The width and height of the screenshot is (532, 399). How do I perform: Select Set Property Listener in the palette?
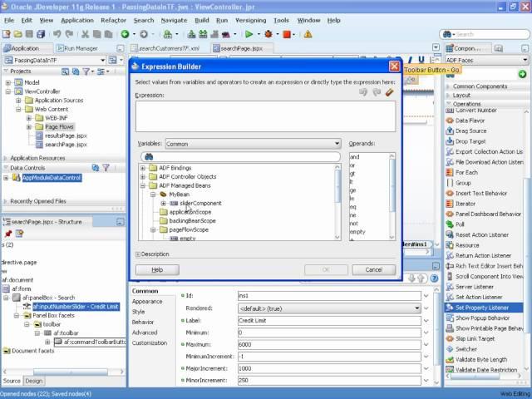(x=484, y=308)
